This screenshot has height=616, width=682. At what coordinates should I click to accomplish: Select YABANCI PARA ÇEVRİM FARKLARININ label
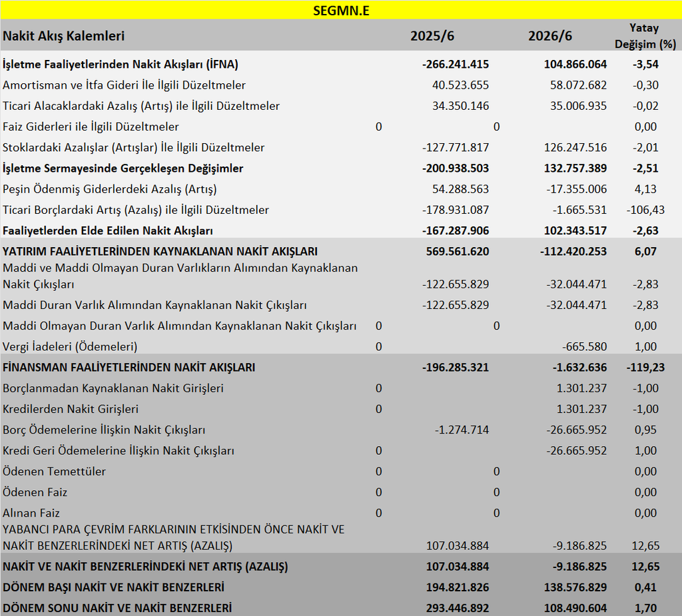click(174, 537)
